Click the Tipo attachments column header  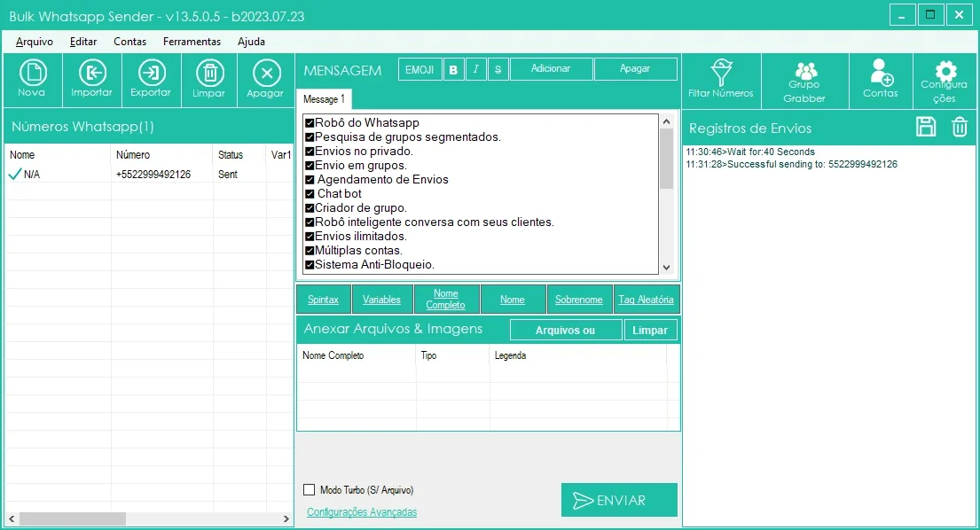coord(452,355)
